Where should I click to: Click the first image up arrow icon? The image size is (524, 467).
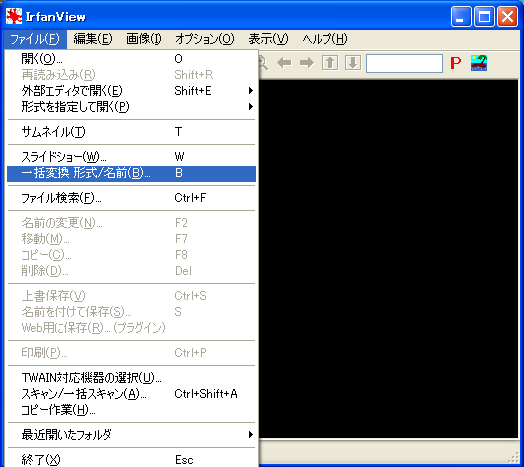(330, 63)
